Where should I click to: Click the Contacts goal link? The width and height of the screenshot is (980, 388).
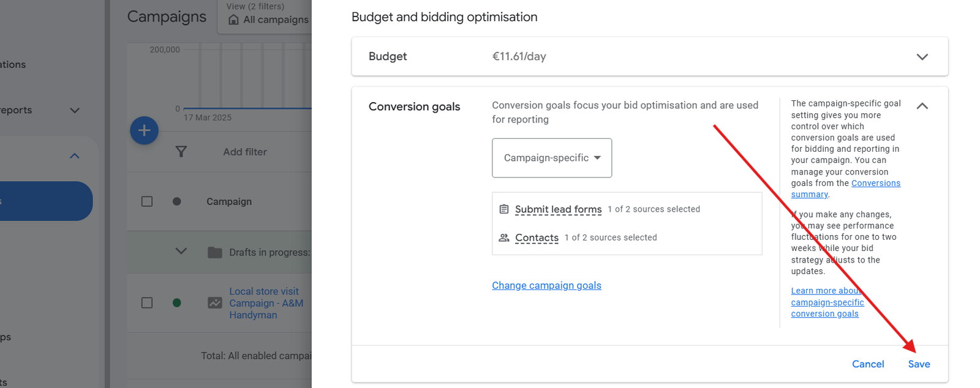pyautogui.click(x=537, y=237)
